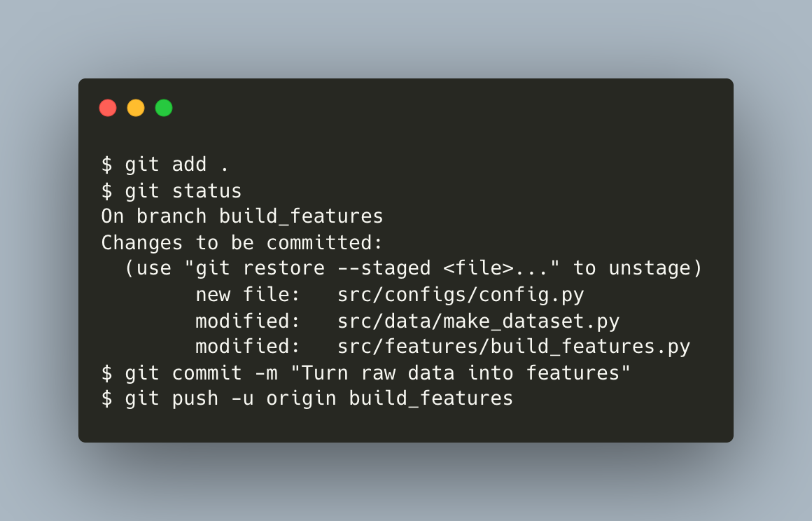Click build_features at end of push command
The height and width of the screenshot is (521, 812).
(431, 398)
